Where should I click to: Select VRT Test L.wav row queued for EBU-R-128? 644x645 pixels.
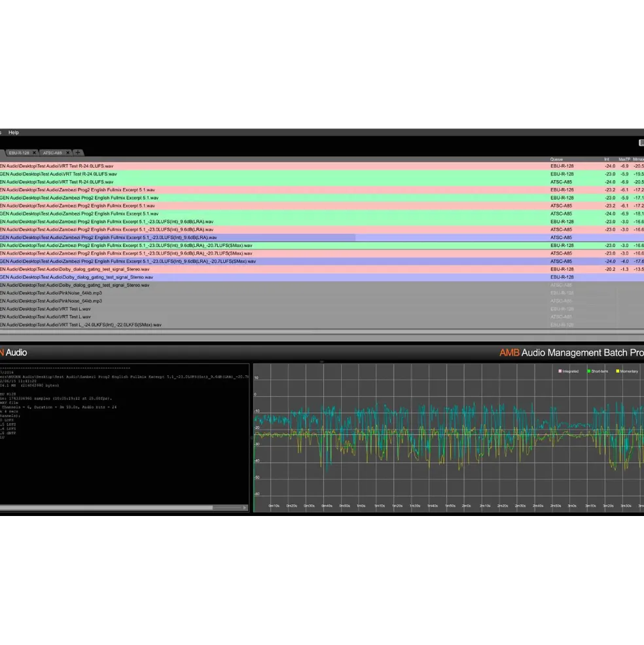pos(322,309)
